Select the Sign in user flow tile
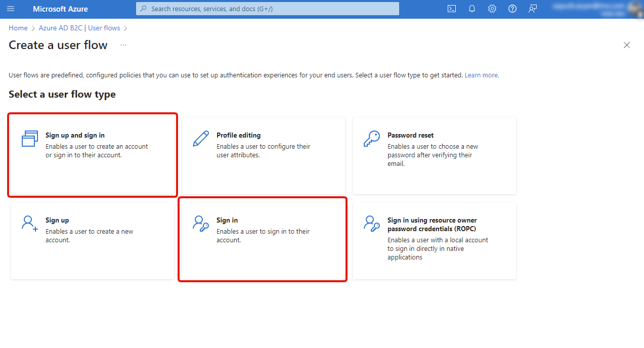Viewport: 644px width, 348px height. [262, 239]
